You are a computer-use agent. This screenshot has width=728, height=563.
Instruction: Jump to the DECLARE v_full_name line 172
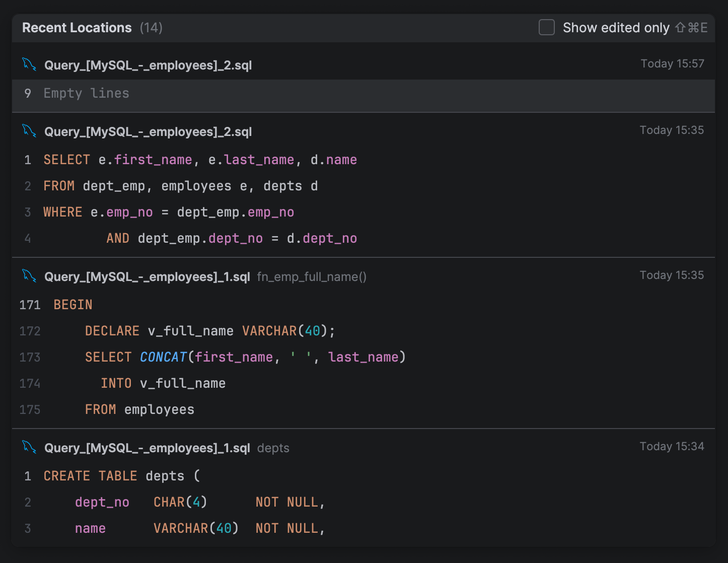point(209,331)
